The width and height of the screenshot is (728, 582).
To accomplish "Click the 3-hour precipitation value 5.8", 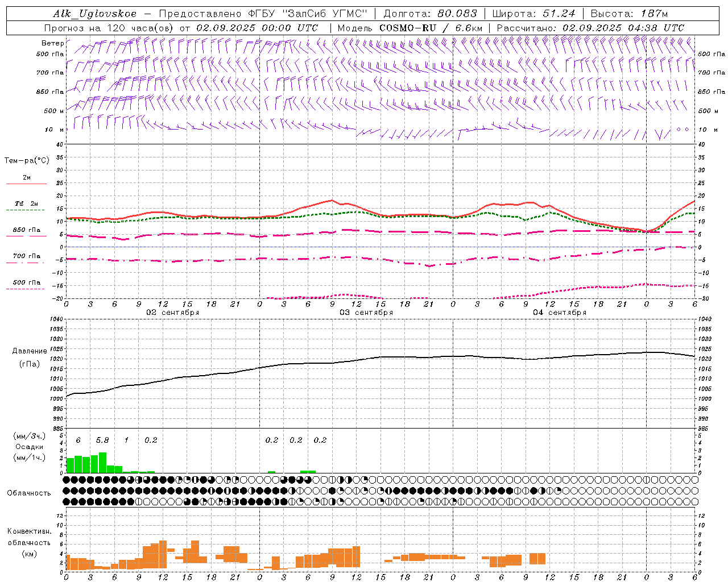I will (x=102, y=440).
